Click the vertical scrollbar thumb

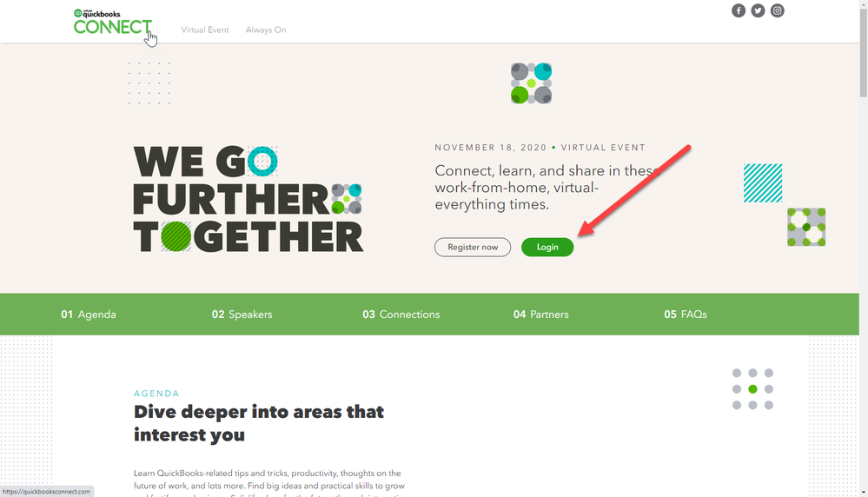863,53
